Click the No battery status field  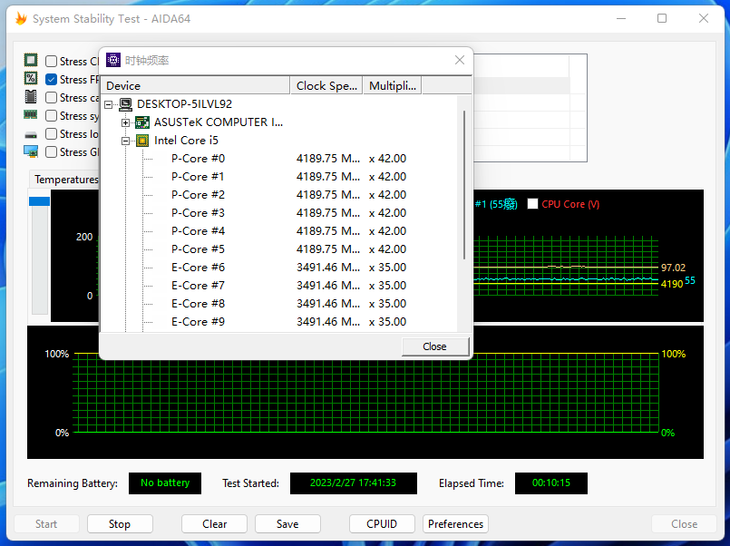pos(165,483)
